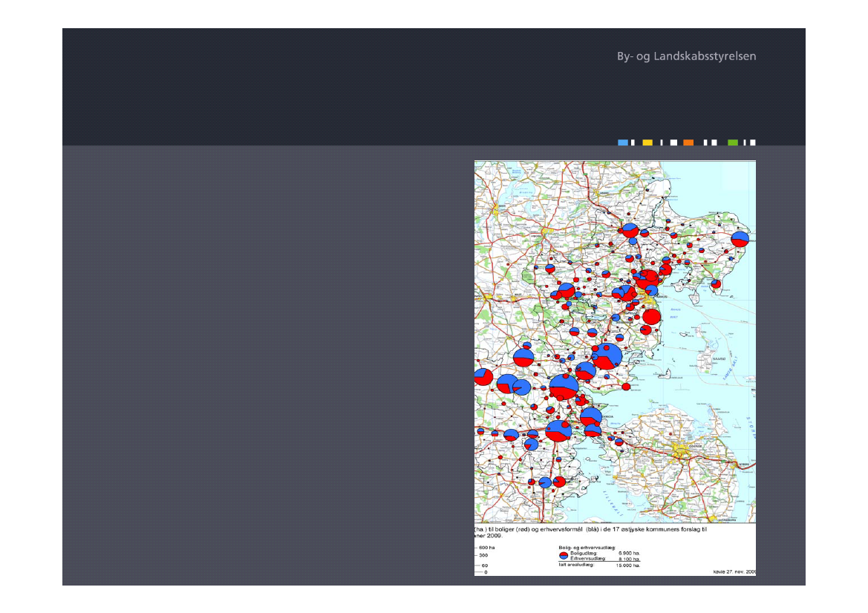Select the 'Erhvervsudlæg:' legend label
This screenshot has height=613, width=868.
(588, 559)
